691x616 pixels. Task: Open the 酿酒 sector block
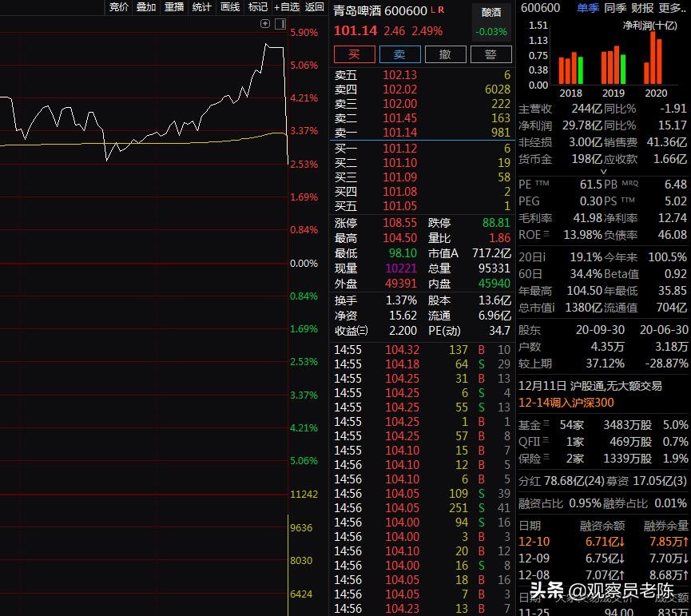coord(491,22)
